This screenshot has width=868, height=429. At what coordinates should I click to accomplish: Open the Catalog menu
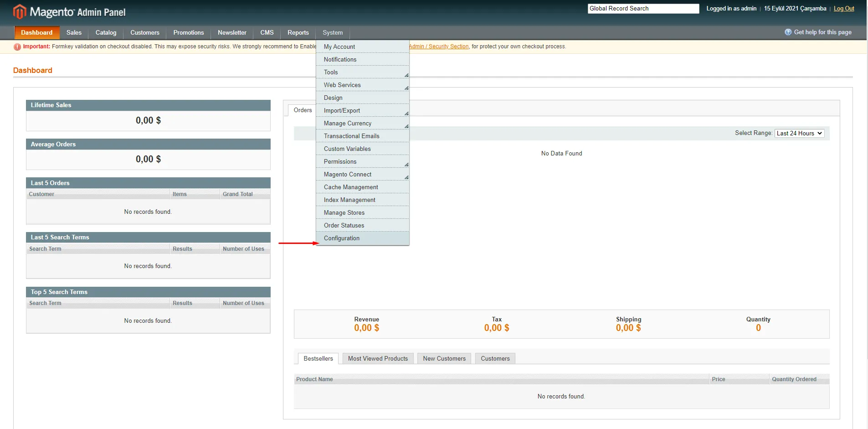click(106, 33)
